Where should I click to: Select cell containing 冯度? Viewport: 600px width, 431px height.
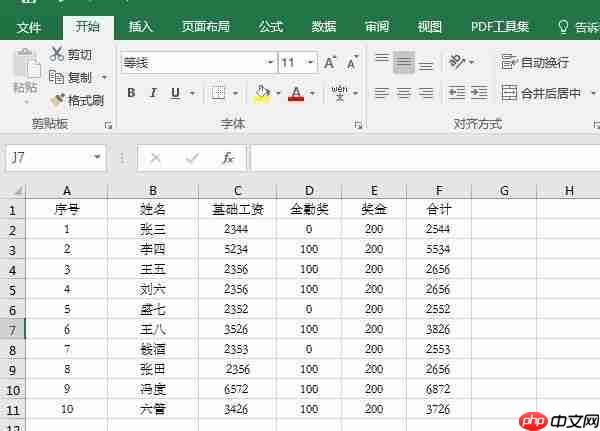click(153, 389)
